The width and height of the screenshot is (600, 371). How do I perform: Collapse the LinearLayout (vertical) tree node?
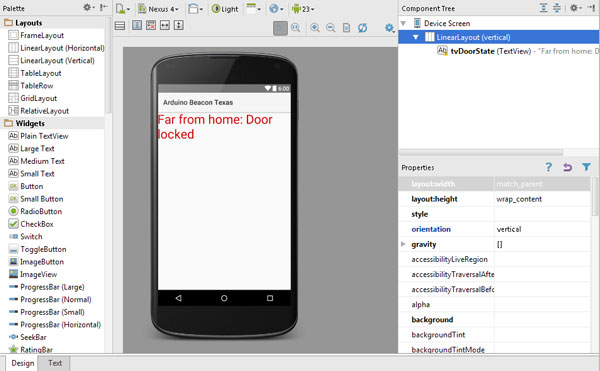coord(416,37)
